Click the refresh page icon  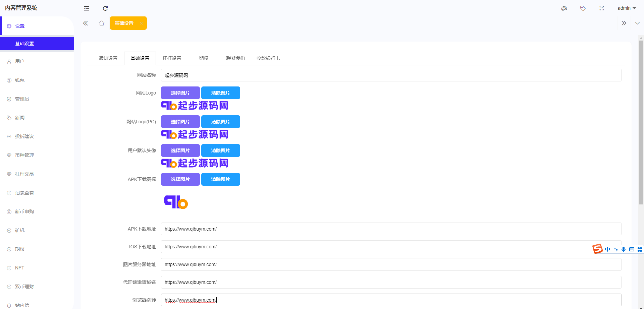pos(105,8)
